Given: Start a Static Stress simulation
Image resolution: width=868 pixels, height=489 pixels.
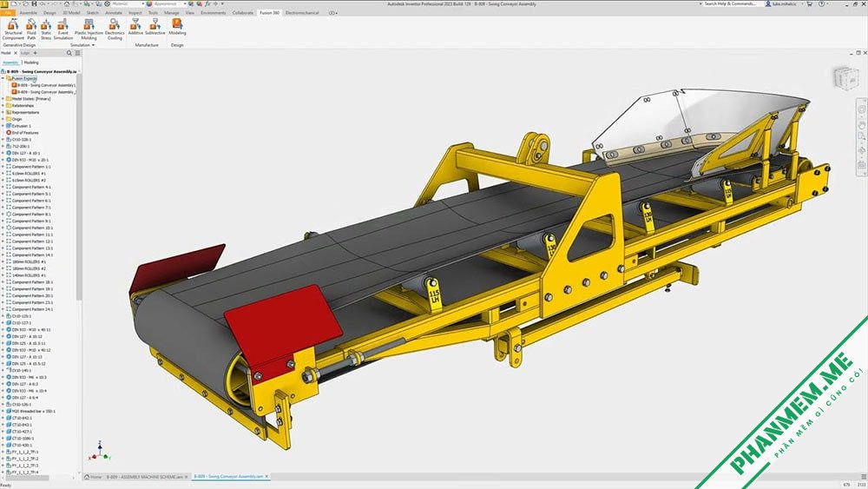Looking at the screenshot, I should click(46, 29).
